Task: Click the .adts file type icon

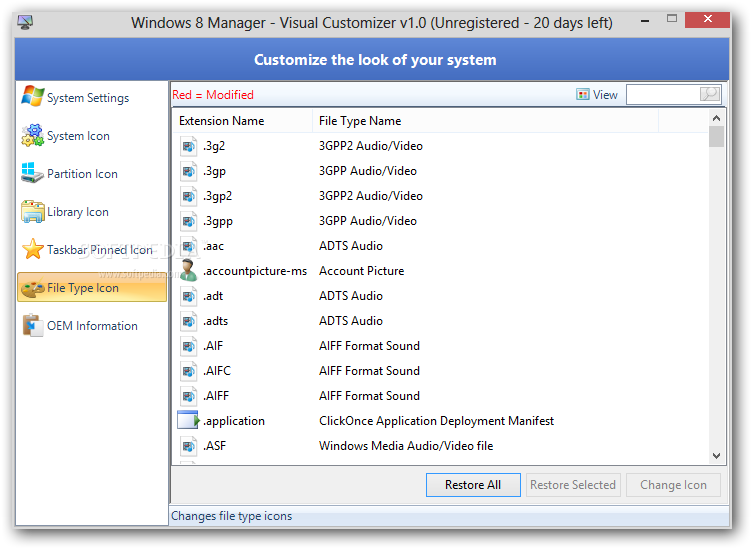Action: point(188,321)
